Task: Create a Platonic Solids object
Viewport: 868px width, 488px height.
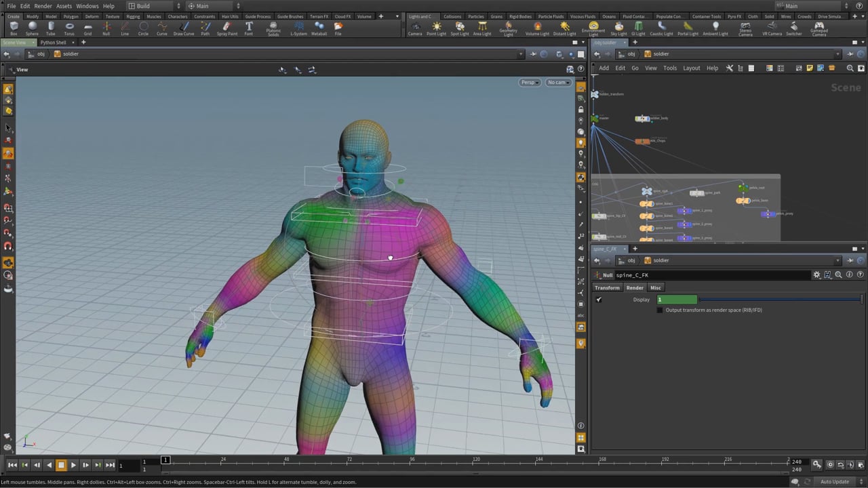Action: point(273,27)
